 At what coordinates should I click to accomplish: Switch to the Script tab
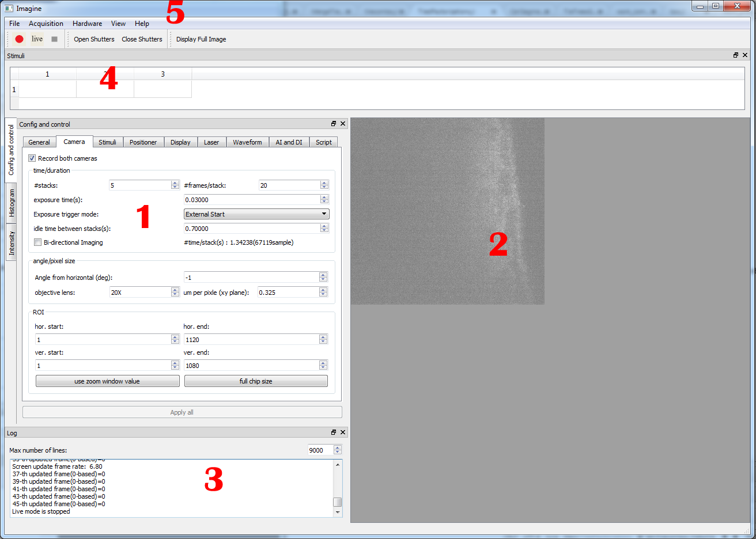[323, 142]
